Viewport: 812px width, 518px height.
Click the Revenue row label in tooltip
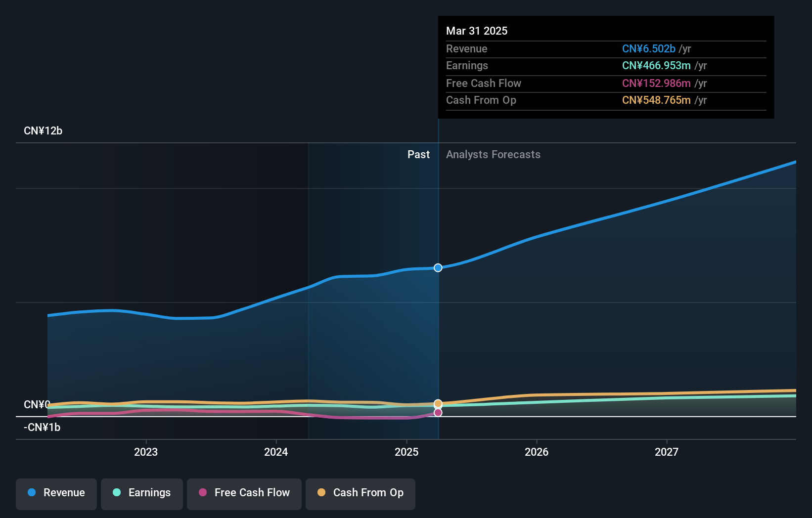466,49
